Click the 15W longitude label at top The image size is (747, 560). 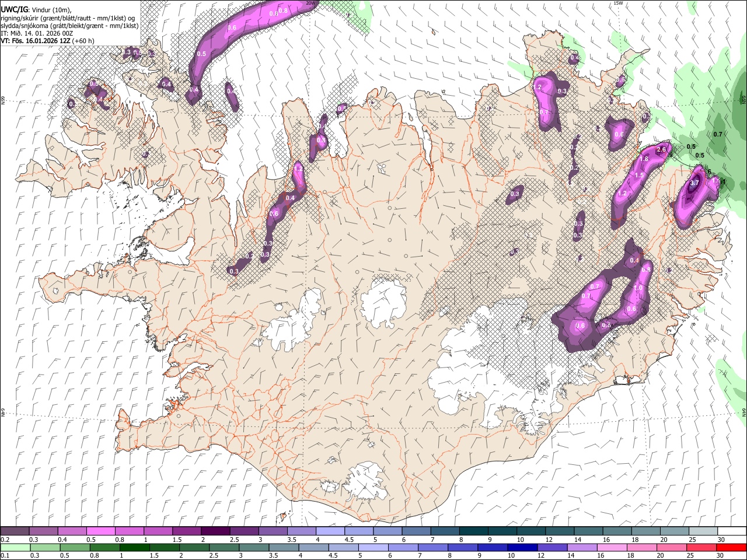(618, 3)
